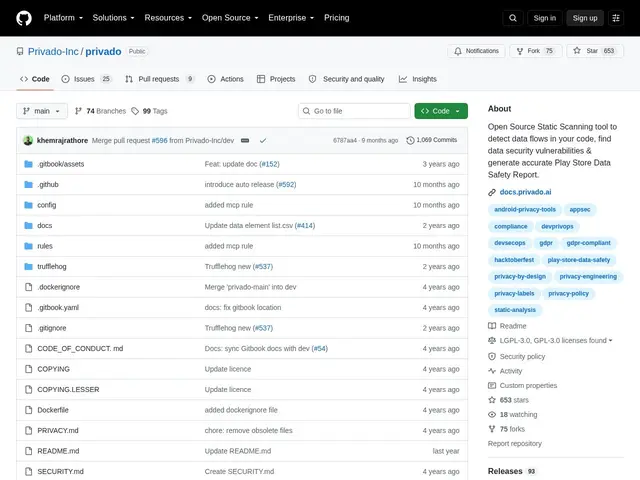Open the README.md file
The height and width of the screenshot is (480, 640).
[x=58, y=451]
